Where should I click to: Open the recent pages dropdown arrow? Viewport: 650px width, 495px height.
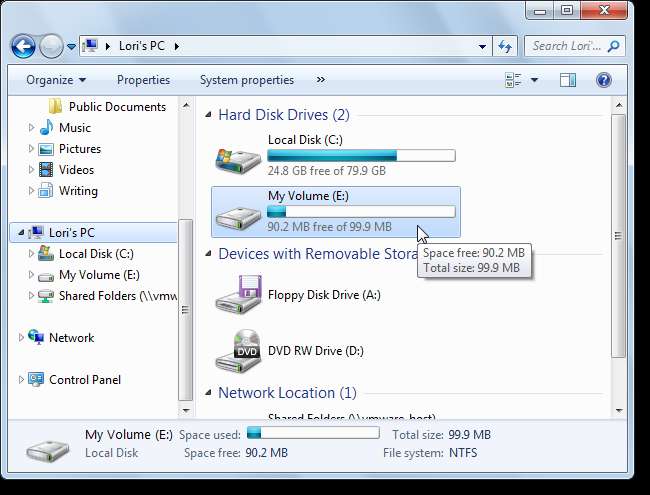point(71,46)
